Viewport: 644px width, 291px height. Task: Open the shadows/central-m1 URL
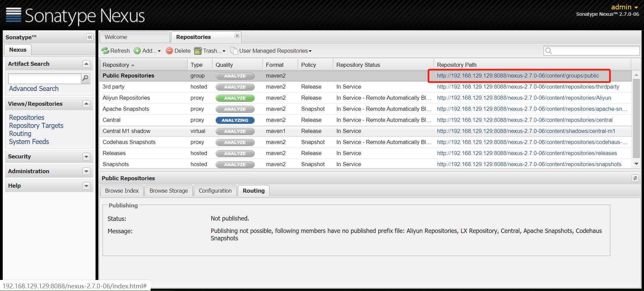coord(526,131)
